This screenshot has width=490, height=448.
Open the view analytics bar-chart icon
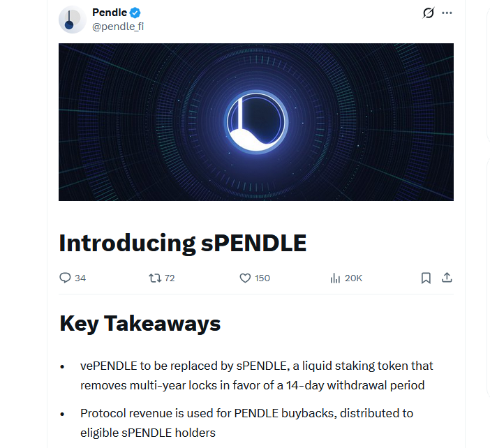[x=335, y=278]
